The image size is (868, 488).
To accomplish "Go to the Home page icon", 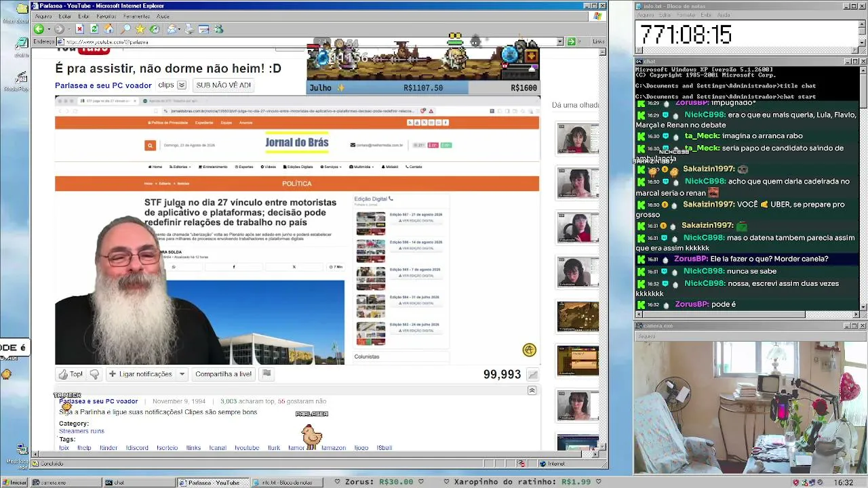I will pyautogui.click(x=109, y=29).
